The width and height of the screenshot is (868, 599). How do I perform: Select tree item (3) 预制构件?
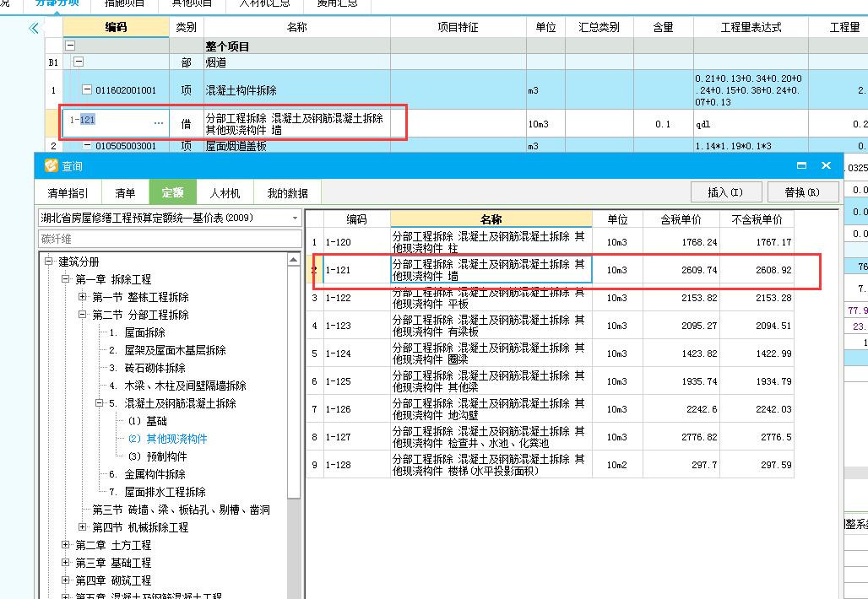pyautogui.click(x=157, y=456)
